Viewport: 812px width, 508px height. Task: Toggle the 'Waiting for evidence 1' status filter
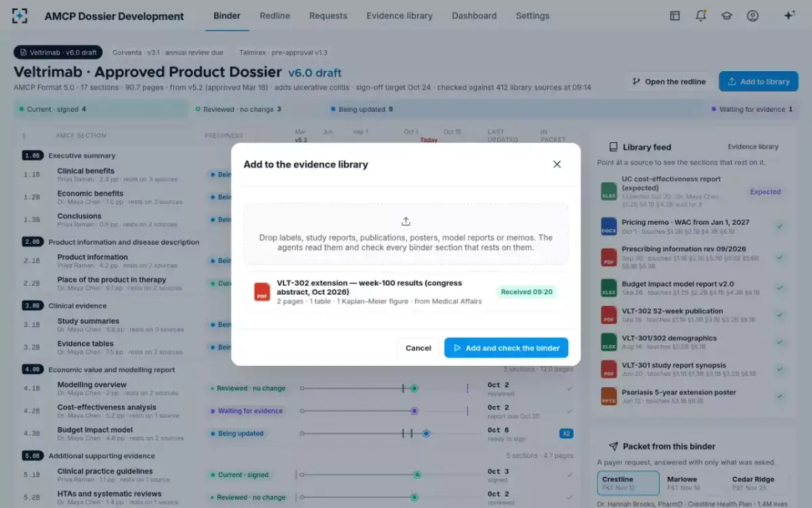click(x=752, y=109)
